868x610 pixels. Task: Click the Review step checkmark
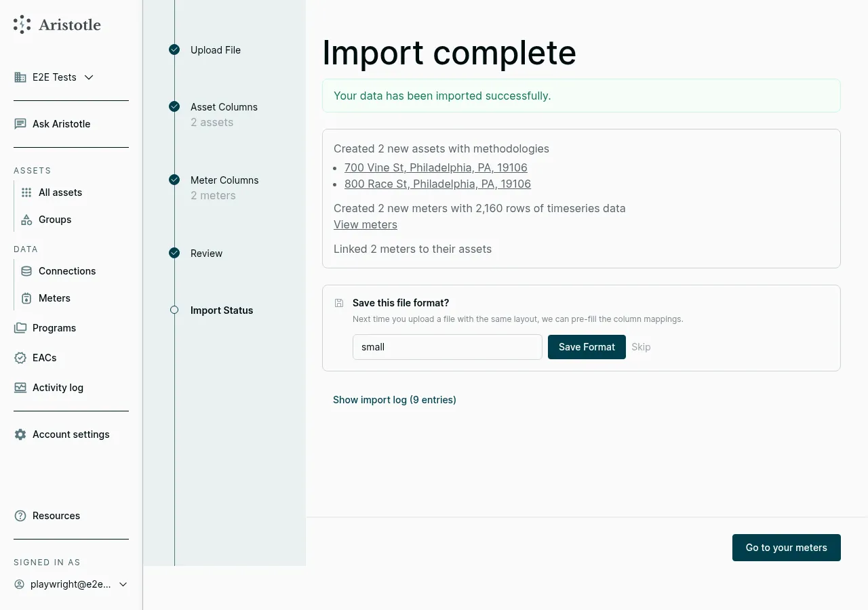[174, 253]
